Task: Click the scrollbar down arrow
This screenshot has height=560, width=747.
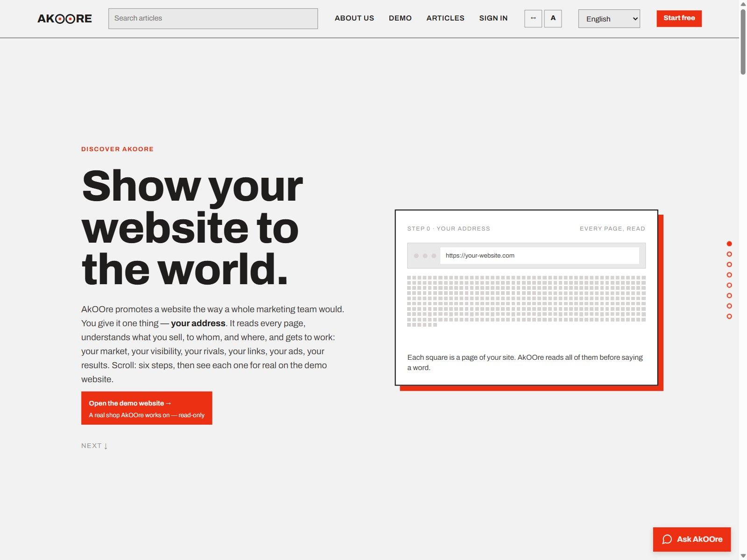Action: point(743,556)
